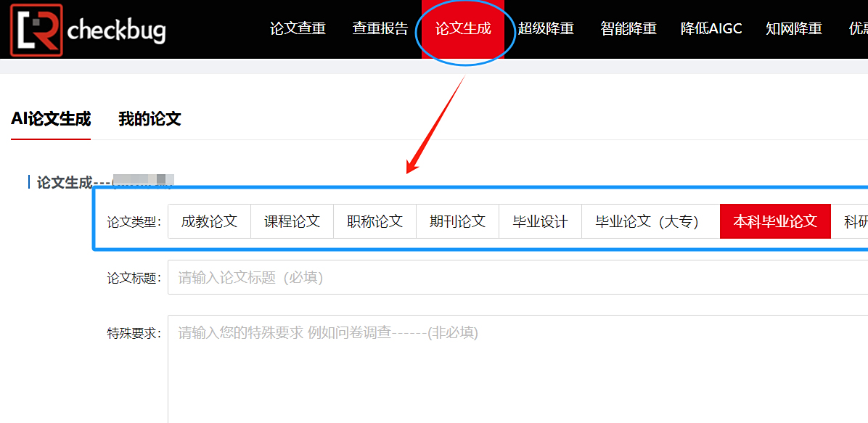Click the circled 论文生成 menu item
The height and width of the screenshot is (423, 868).
[x=464, y=28]
